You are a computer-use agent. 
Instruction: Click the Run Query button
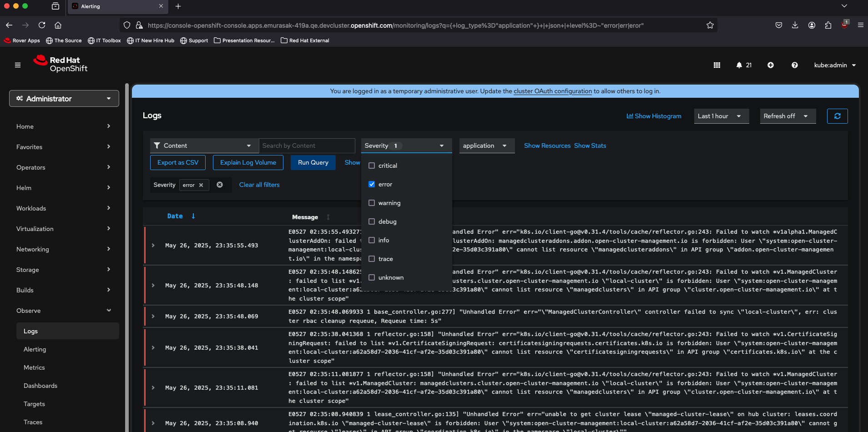point(313,162)
